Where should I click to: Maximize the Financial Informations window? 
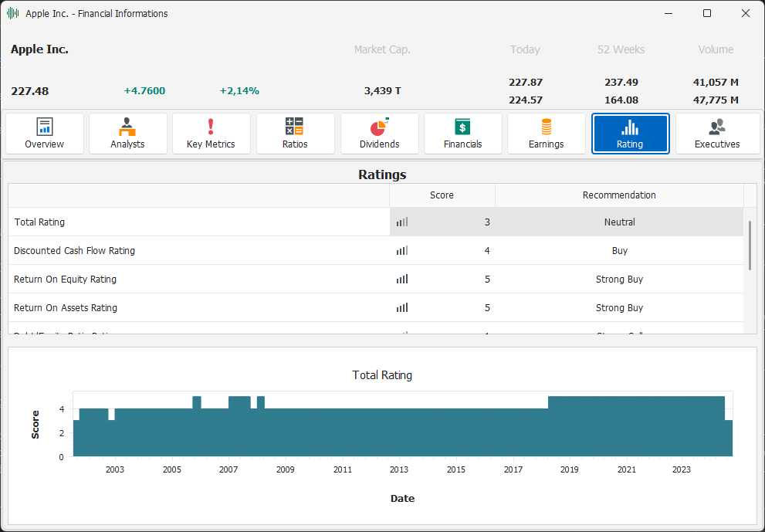[707, 14]
